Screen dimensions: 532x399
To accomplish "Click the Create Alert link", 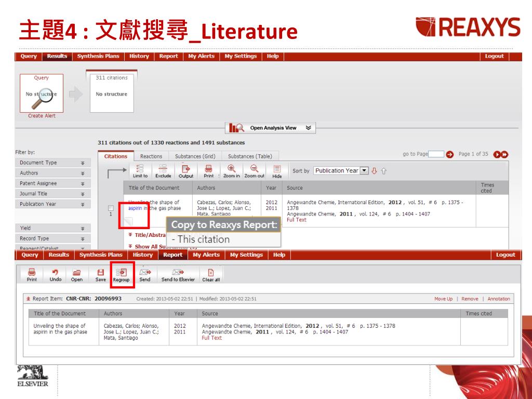I will (x=42, y=116).
